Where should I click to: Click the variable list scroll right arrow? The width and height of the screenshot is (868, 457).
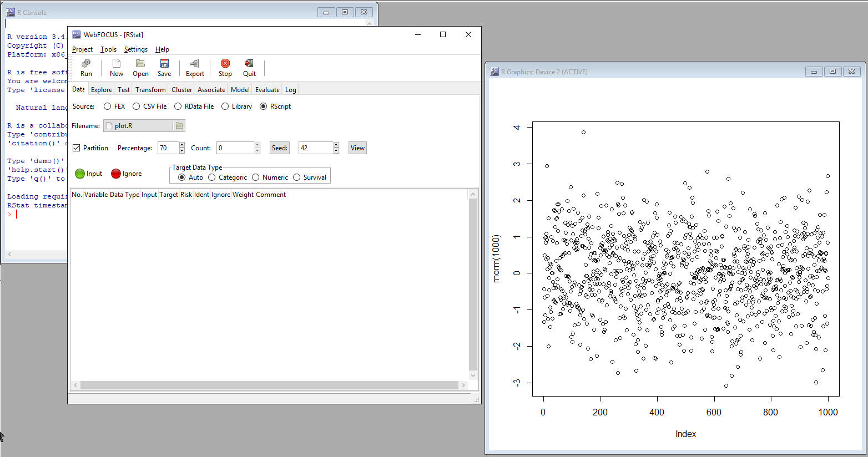[x=463, y=385]
